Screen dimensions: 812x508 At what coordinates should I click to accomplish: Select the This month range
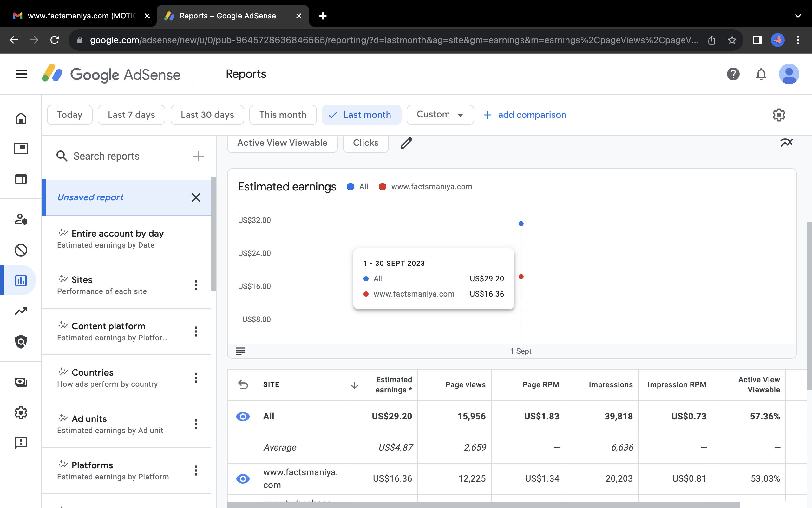(x=283, y=115)
